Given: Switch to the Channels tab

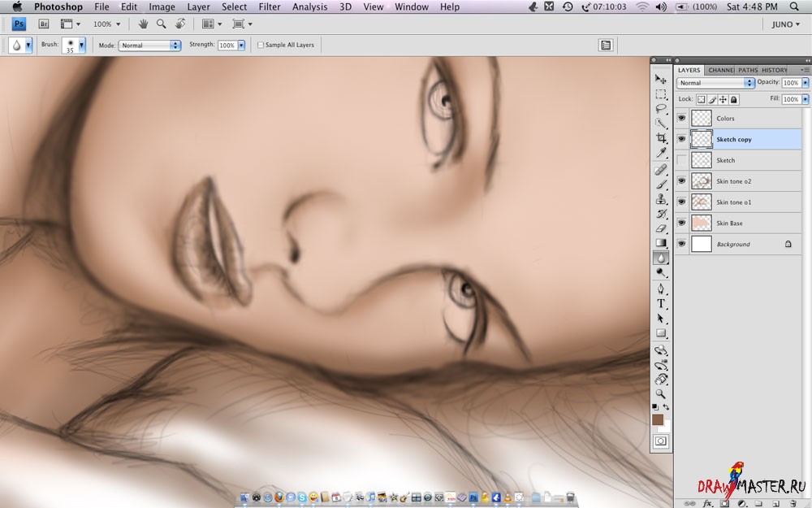Looking at the screenshot, I should click(x=720, y=70).
